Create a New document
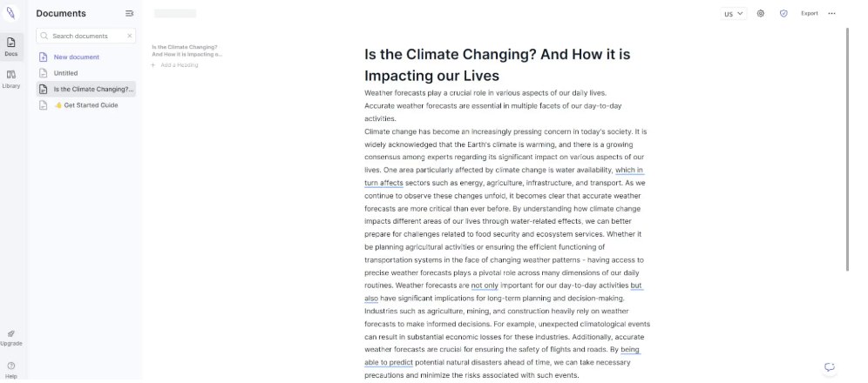Screen dimensions: 868x383 pyautogui.click(x=76, y=57)
